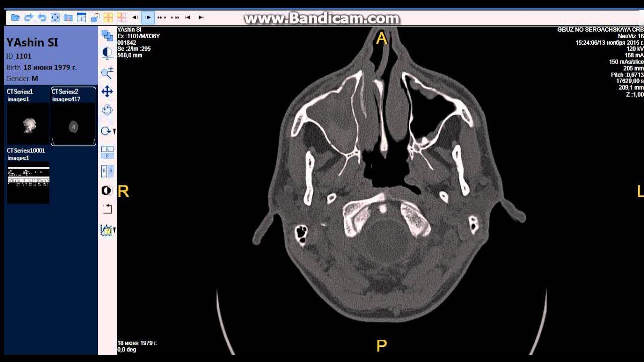644x362 pixels.
Task: Open CT Series:2 thumbnail with 417 images
Action: click(73, 116)
